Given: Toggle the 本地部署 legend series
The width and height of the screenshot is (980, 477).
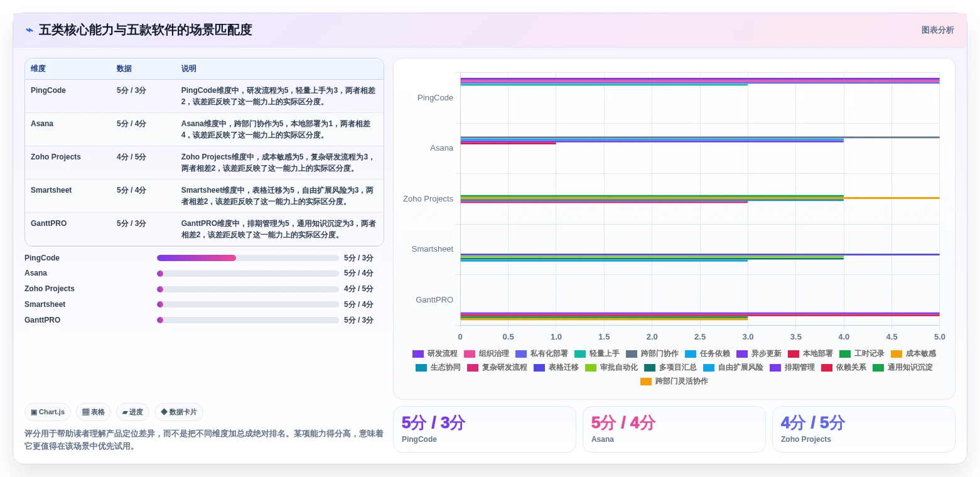Looking at the screenshot, I should [810, 353].
